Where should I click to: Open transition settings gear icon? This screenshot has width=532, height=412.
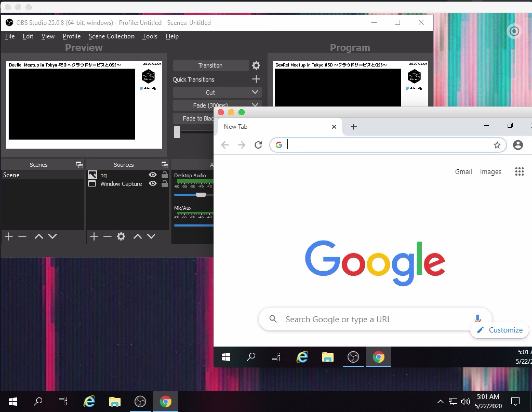pos(256,65)
